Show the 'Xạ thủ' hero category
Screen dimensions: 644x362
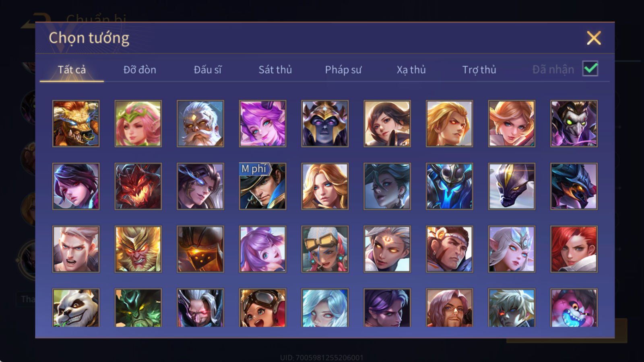411,70
